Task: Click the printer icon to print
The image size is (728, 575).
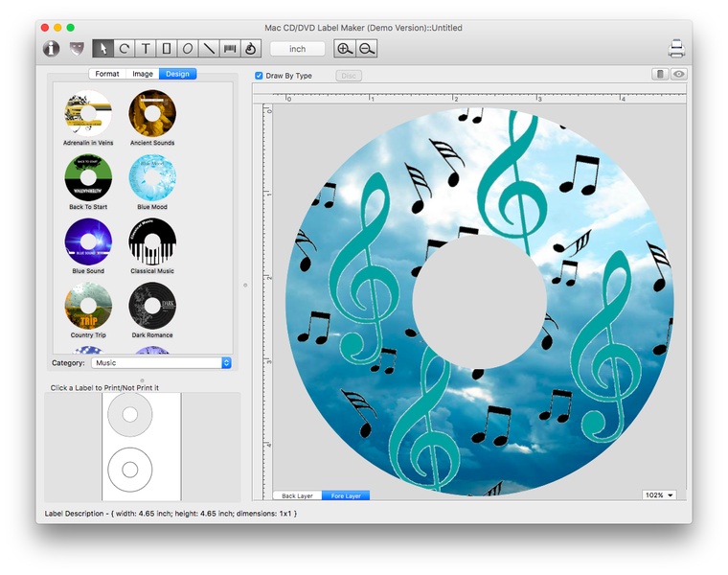Action: (x=676, y=48)
